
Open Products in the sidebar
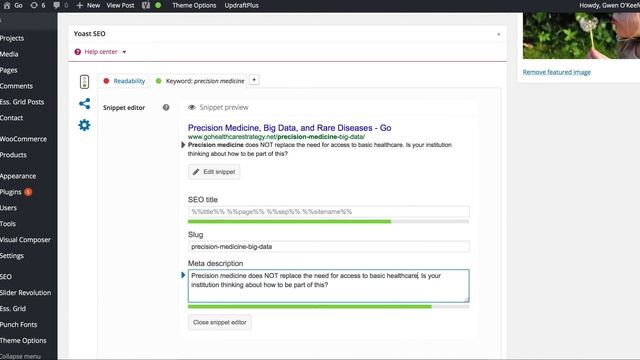[x=13, y=155]
